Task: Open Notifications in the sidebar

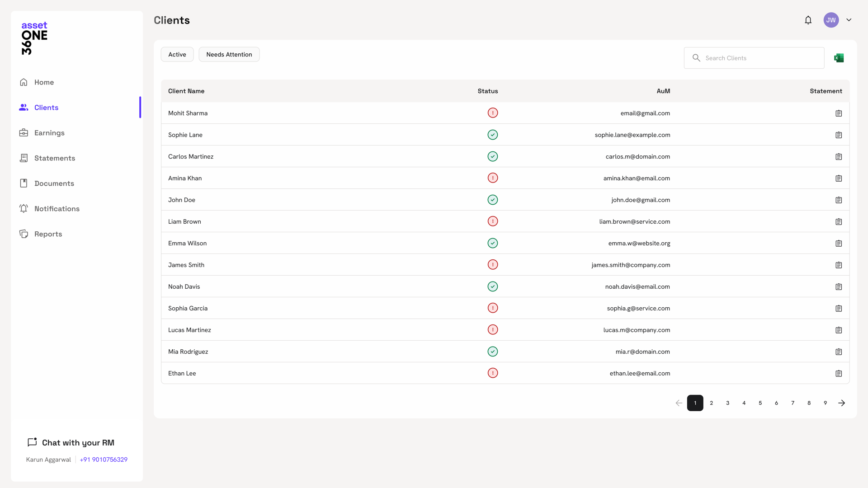Action: click(57, 209)
